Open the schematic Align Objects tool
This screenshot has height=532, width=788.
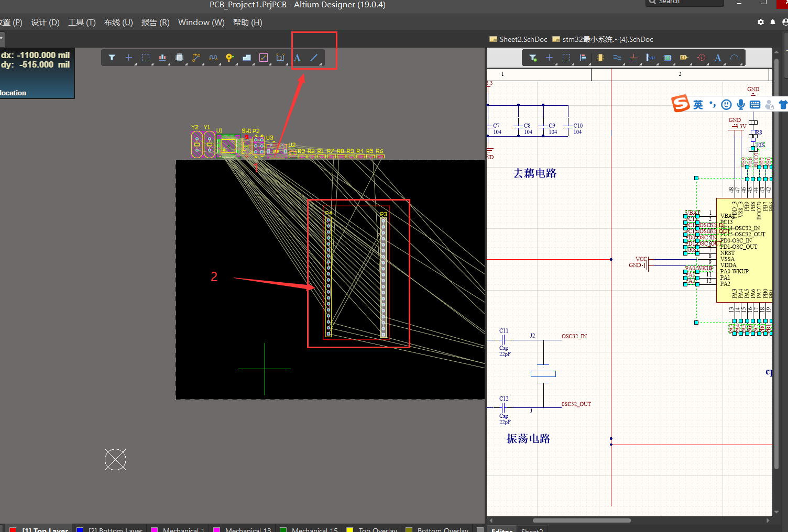click(583, 58)
